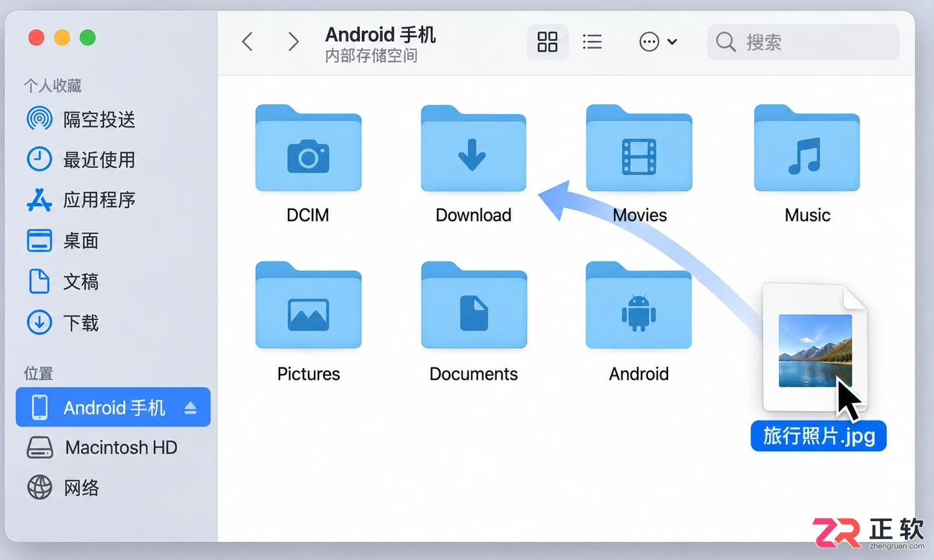Screen dimensions: 934x560
Task: Click the magnifier icon in search box
Action: [726, 42]
